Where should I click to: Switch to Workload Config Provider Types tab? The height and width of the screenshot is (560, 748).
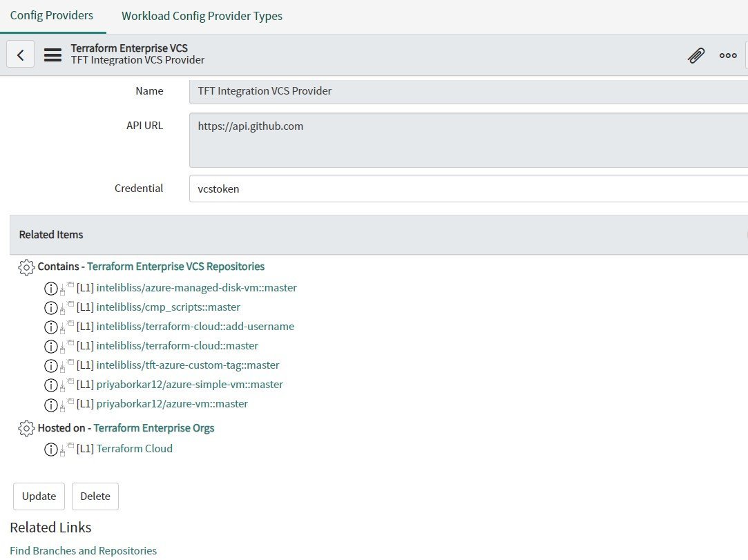(202, 16)
